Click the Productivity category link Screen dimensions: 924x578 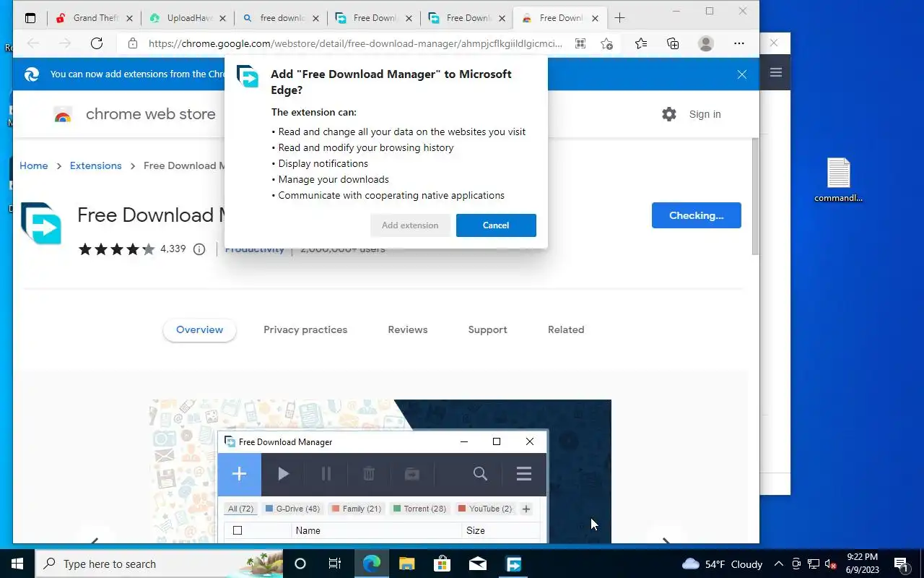tap(255, 249)
